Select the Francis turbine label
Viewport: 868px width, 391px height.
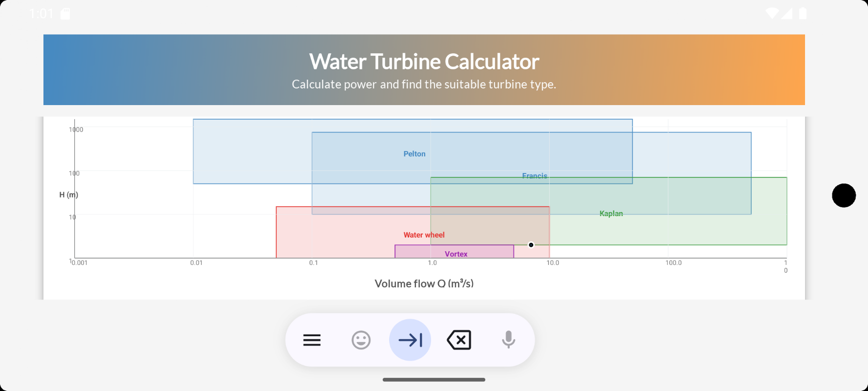tap(535, 176)
